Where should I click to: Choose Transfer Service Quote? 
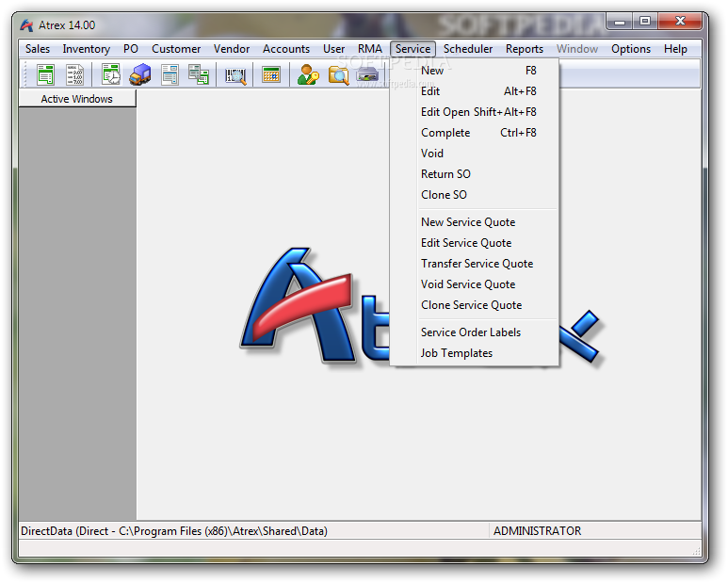point(475,264)
